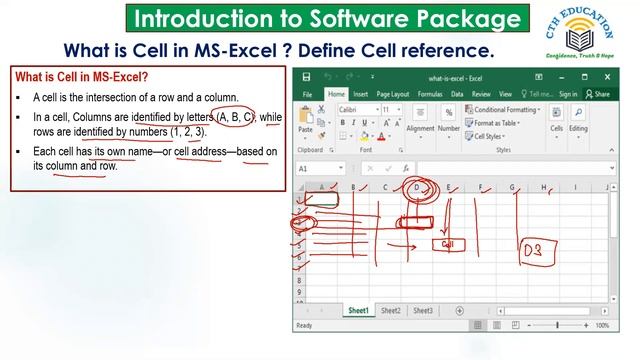Image resolution: width=640 pixels, height=360 pixels.
Task: Click the Cut scissors icon
Action: (x=322, y=109)
